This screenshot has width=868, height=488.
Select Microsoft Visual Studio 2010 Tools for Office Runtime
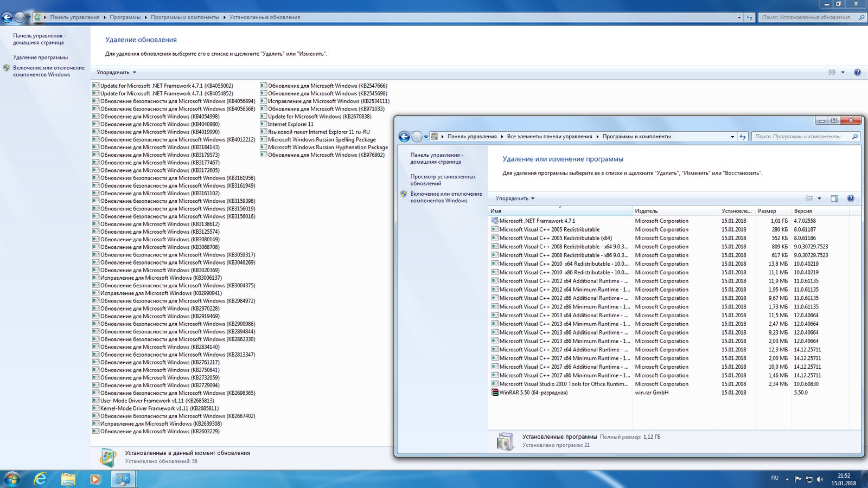pos(675,384)
